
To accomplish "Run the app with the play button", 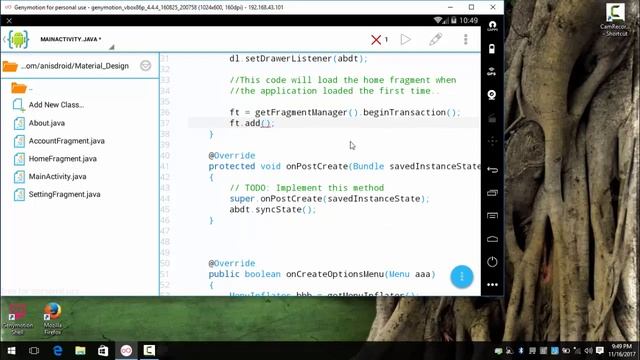I will click(x=406, y=39).
